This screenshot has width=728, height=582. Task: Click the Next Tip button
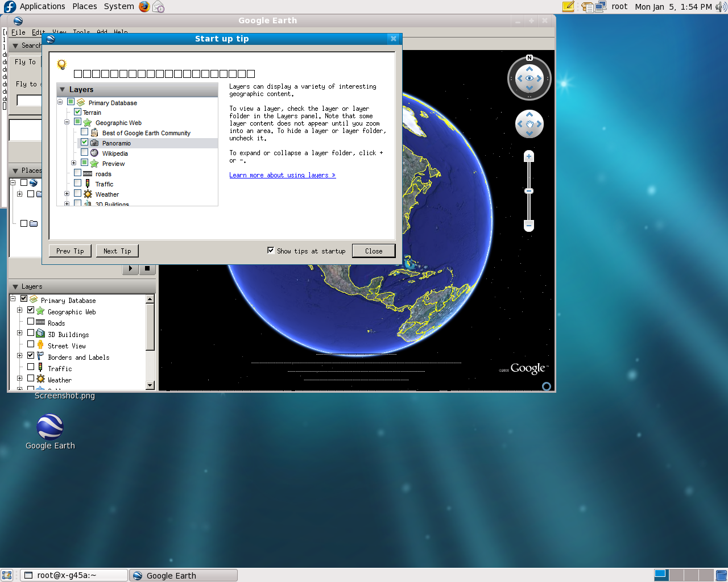[117, 251]
